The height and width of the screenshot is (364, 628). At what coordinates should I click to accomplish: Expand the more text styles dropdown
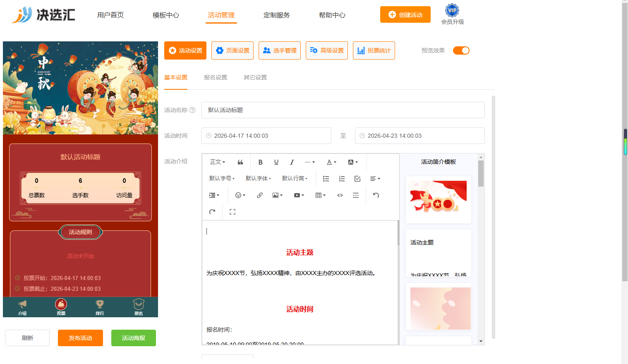(x=310, y=162)
